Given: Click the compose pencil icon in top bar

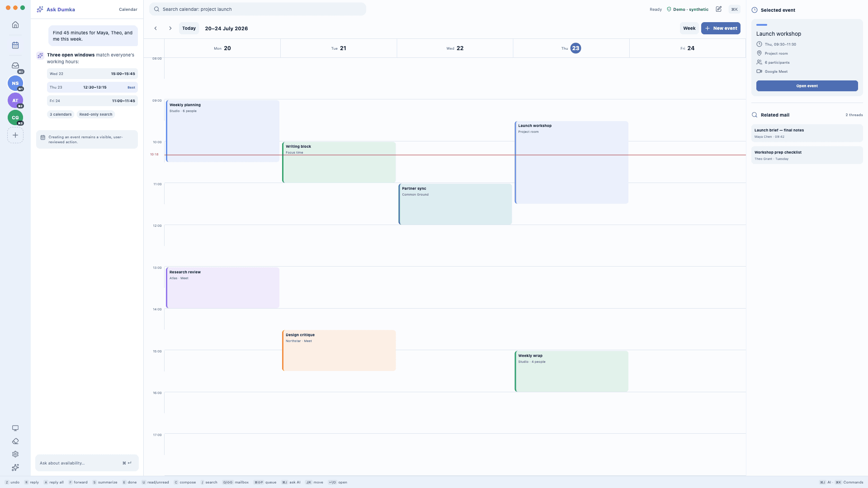Looking at the screenshot, I should [719, 9].
